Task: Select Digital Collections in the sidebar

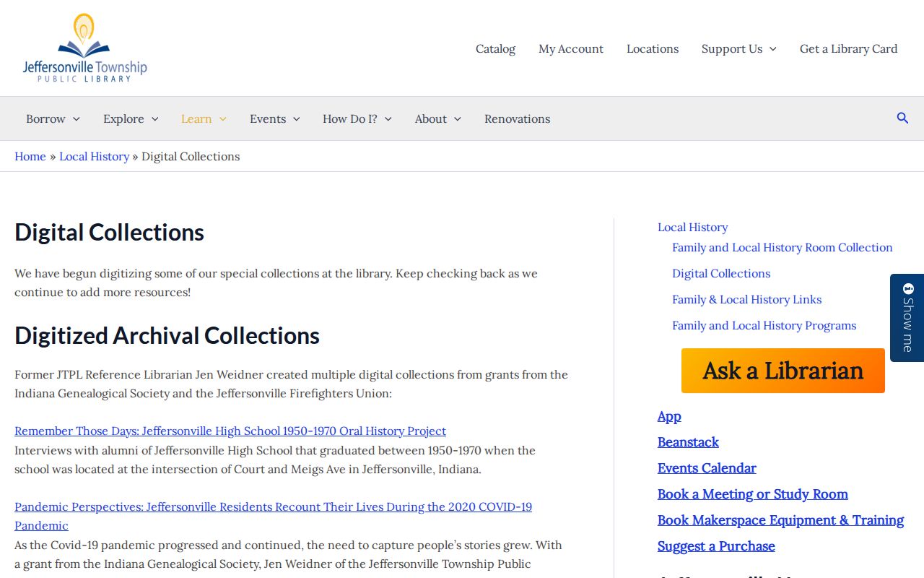Action: pos(721,274)
